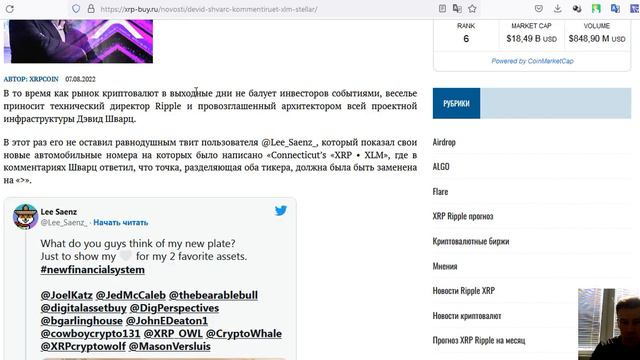Open 'Мнения' category
Screen dimensions: 640x360
445,266
